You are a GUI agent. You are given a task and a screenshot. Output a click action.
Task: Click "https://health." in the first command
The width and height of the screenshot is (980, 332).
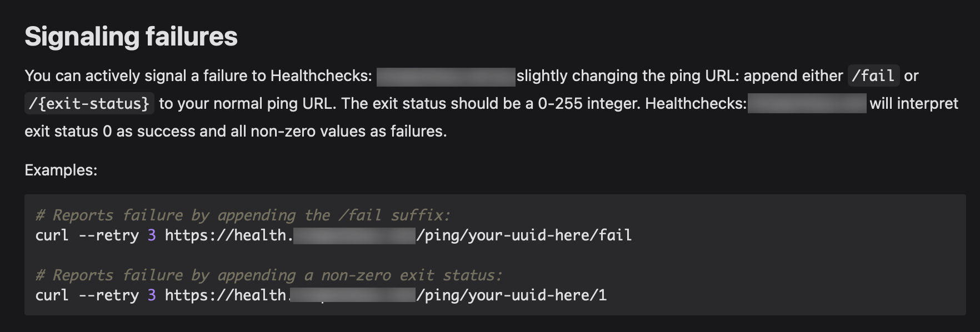pyautogui.click(x=229, y=235)
